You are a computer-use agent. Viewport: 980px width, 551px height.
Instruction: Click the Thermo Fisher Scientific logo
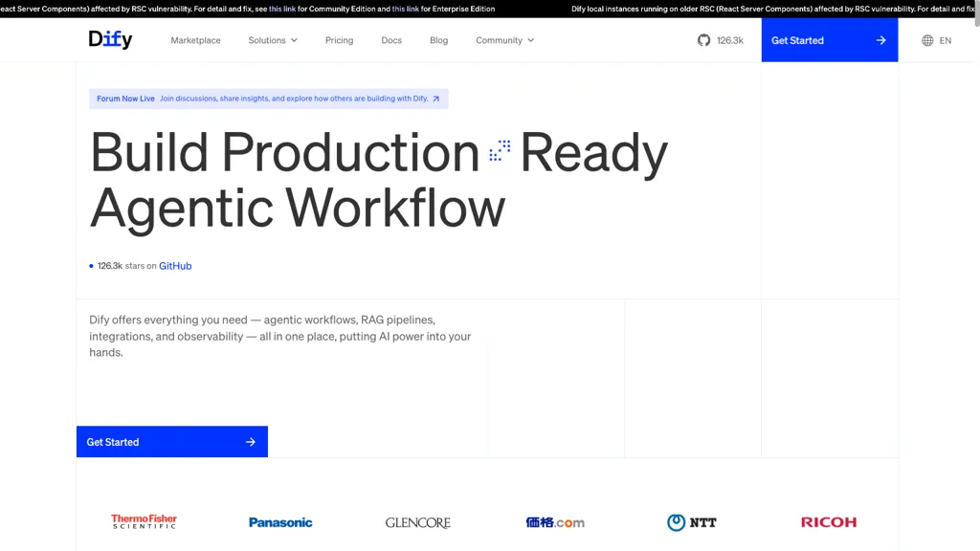144,521
